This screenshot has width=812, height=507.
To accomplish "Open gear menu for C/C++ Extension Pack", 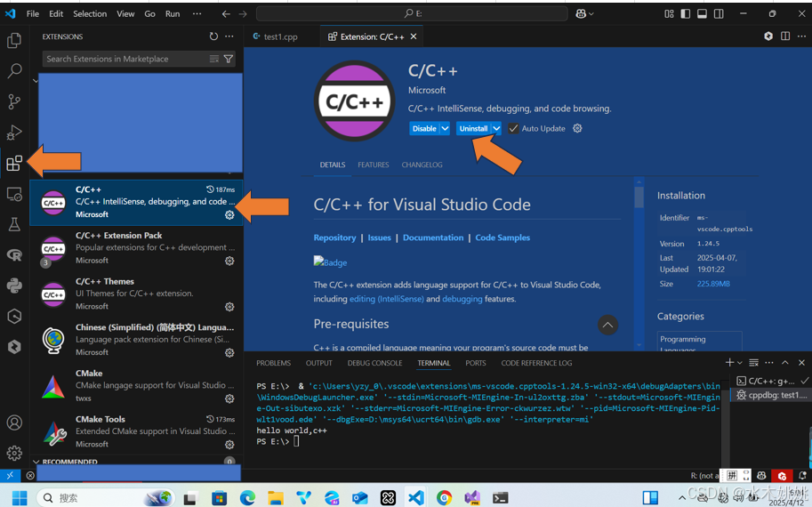I will coord(229,261).
